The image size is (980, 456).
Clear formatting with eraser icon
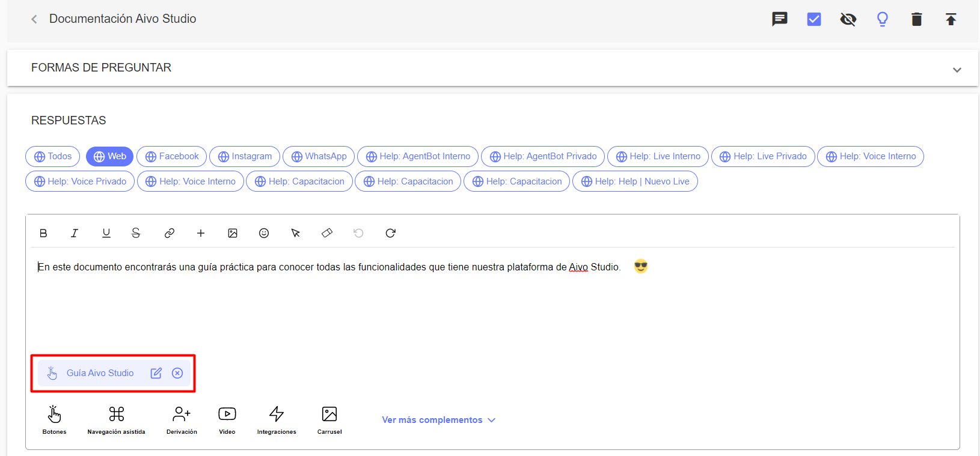tap(327, 233)
